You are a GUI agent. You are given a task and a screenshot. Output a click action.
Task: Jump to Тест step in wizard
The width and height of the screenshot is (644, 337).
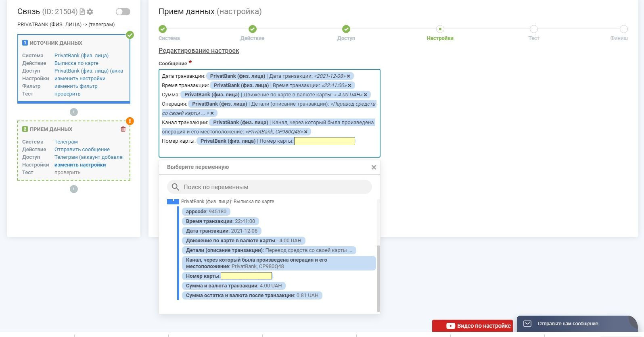[534, 29]
